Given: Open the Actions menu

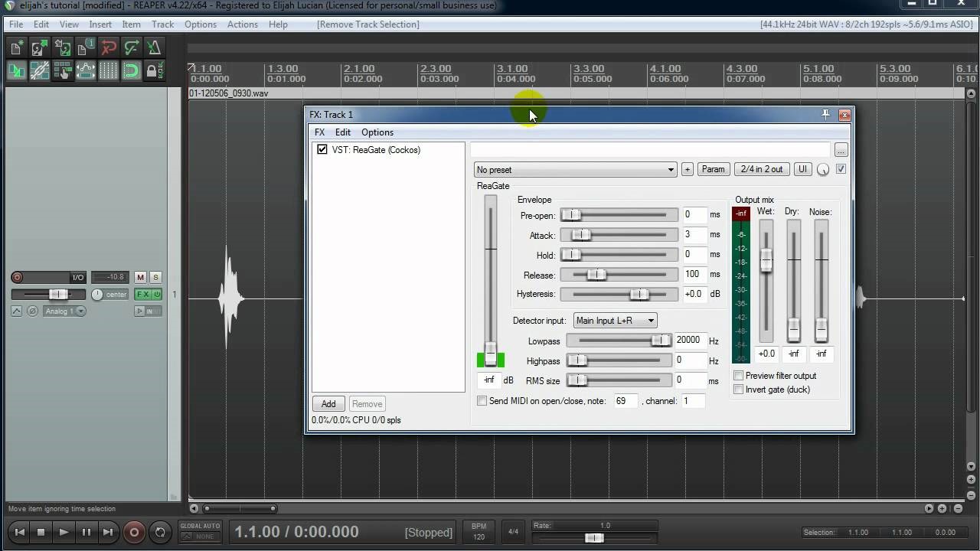Looking at the screenshot, I should pos(242,24).
